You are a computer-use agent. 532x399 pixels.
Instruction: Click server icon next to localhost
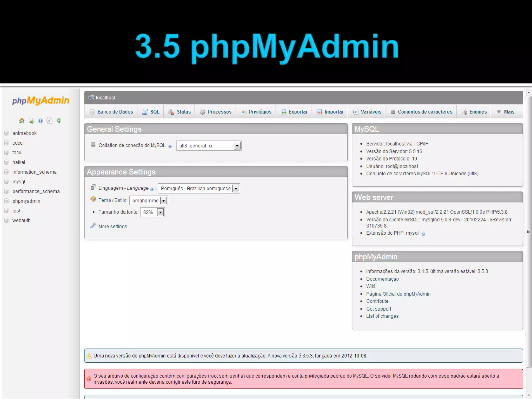[91, 98]
